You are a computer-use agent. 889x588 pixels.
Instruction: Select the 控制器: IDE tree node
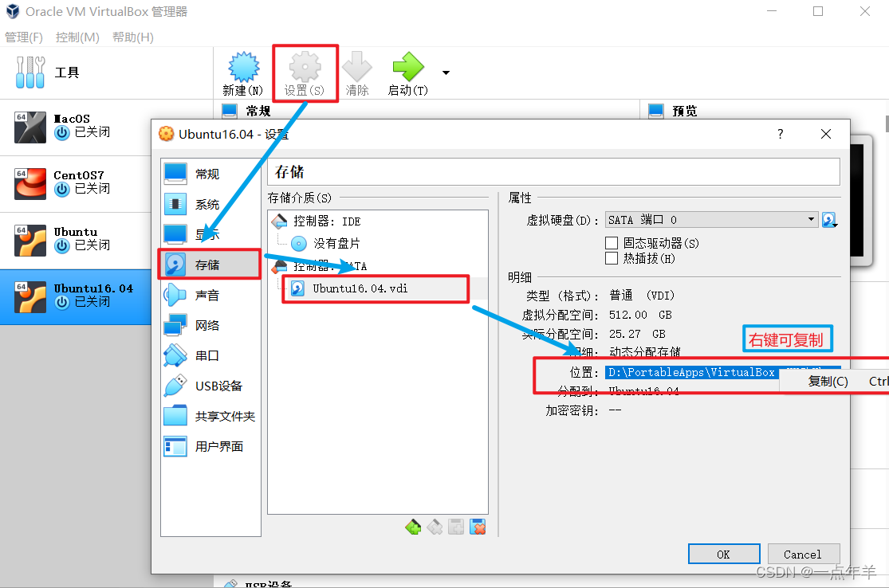[326, 221]
